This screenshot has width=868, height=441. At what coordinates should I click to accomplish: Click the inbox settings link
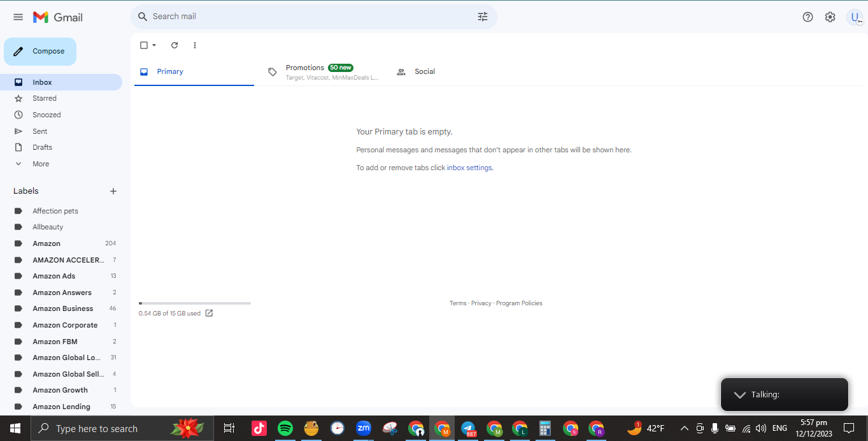tap(469, 168)
